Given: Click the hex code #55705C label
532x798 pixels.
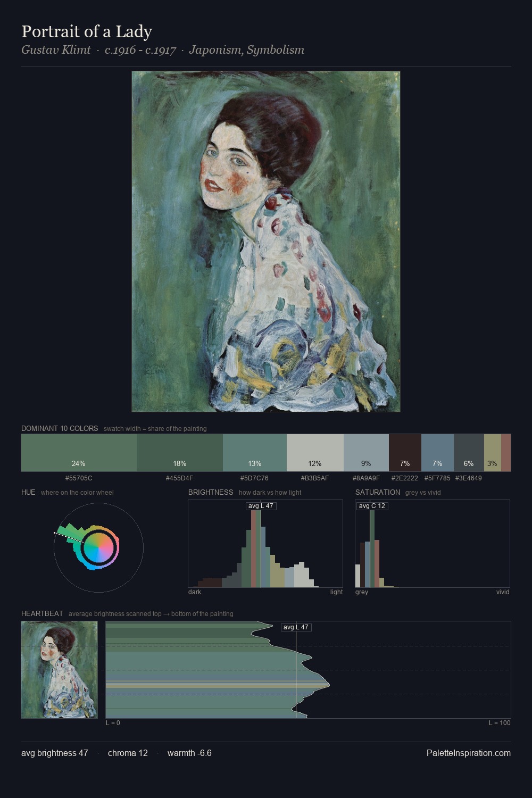Looking at the screenshot, I should (79, 478).
